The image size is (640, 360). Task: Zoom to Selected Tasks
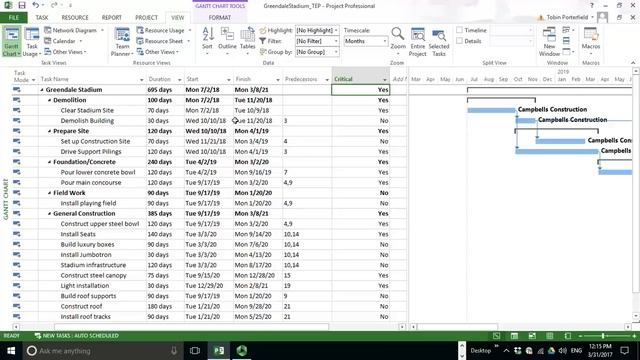439,42
